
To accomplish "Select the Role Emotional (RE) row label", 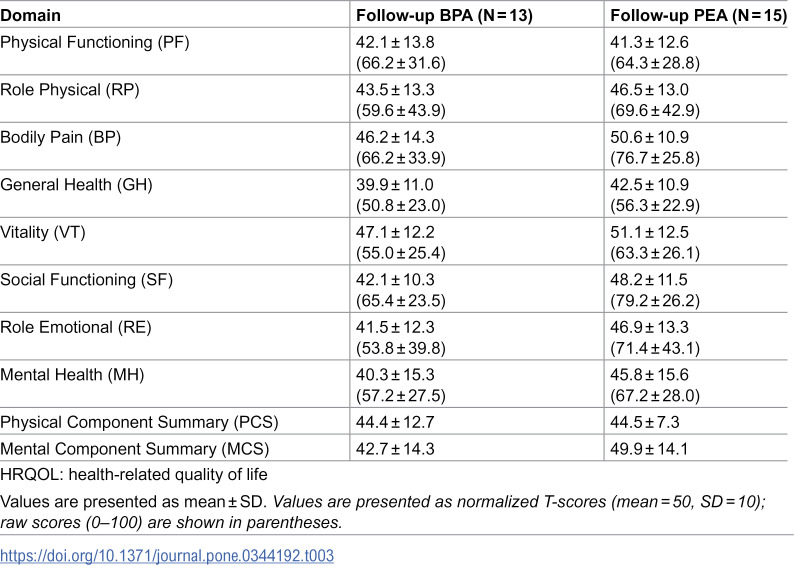I will [76, 328].
